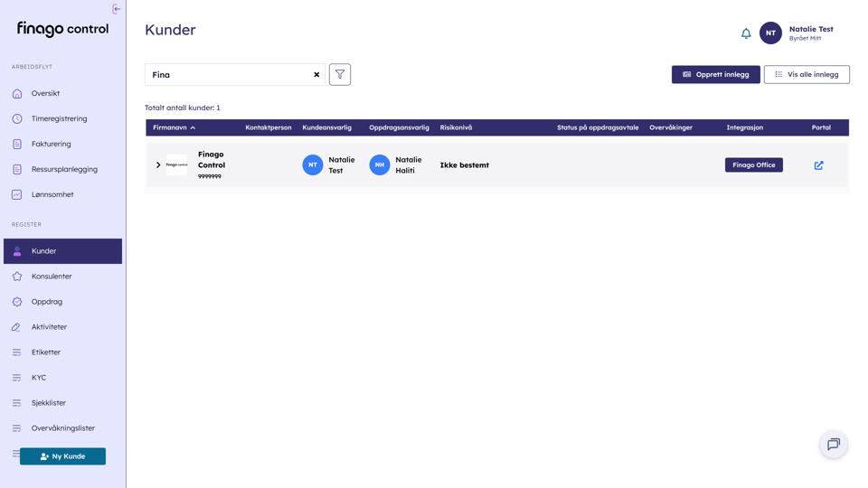Click Vis alle innlegg button
This screenshot has width=868, height=488.
coord(807,75)
